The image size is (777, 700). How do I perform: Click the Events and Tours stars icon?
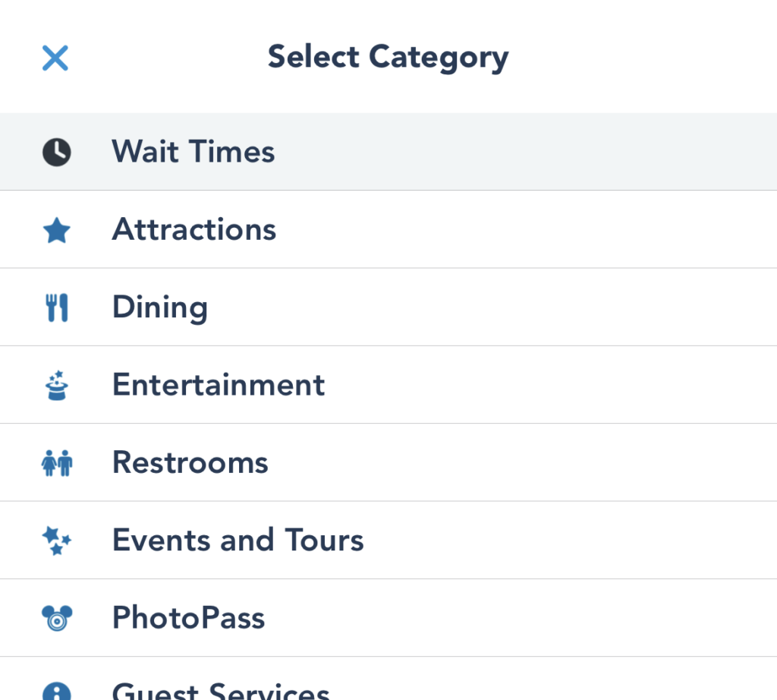click(56, 541)
